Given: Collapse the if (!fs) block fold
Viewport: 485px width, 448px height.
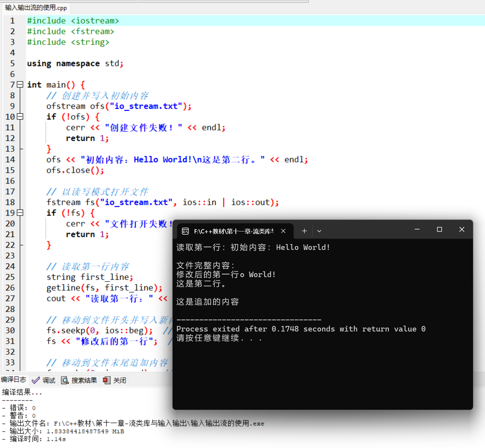Looking at the screenshot, I should pos(20,213).
